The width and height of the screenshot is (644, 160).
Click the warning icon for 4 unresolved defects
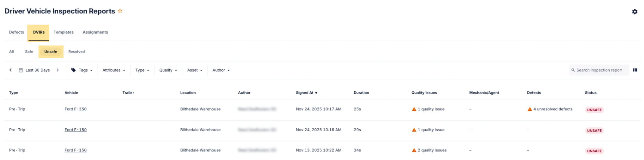[x=529, y=109]
